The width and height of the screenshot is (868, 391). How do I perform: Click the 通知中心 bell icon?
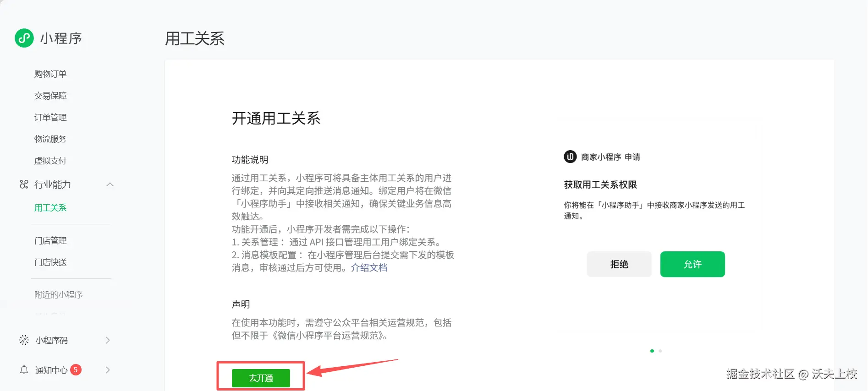coord(24,370)
